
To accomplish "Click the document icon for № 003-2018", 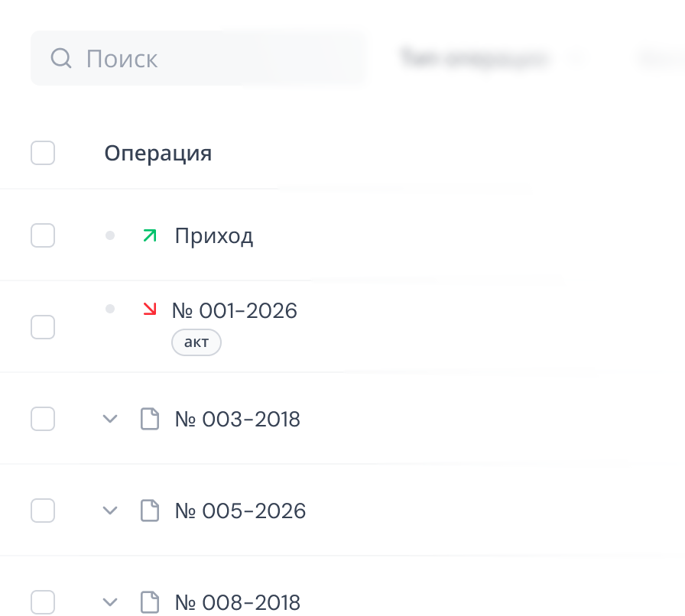I will tap(150, 419).
